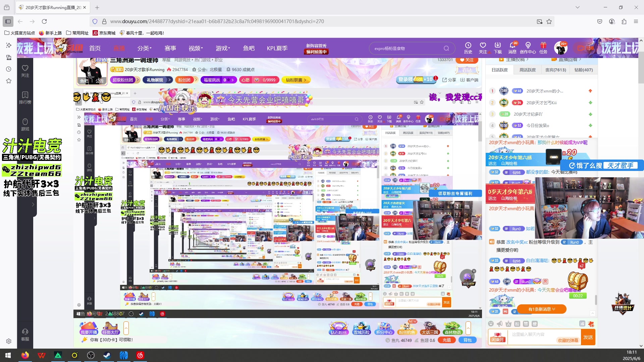
Task: Expand the collapsed left sidebar arrow
Action: (x=33, y=204)
